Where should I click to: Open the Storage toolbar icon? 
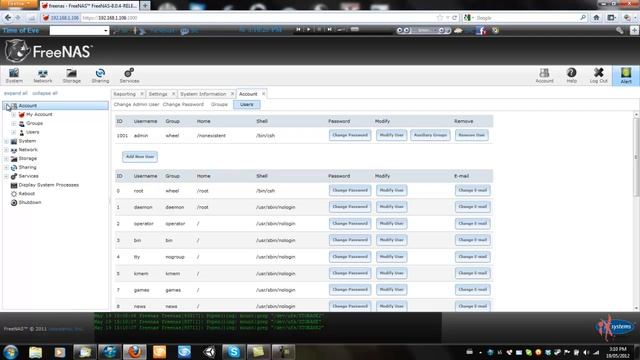(71, 76)
